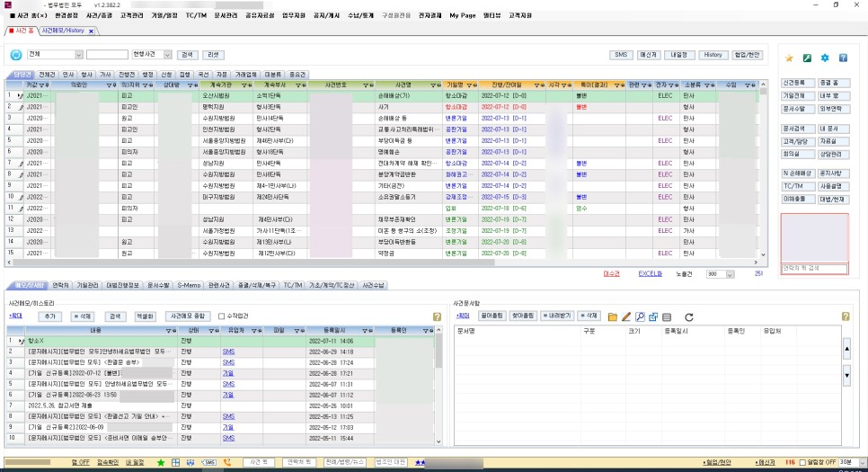Image resolution: width=868 pixels, height=472 pixels.
Task: Click the EXCEL화 link
Action: 650,273
